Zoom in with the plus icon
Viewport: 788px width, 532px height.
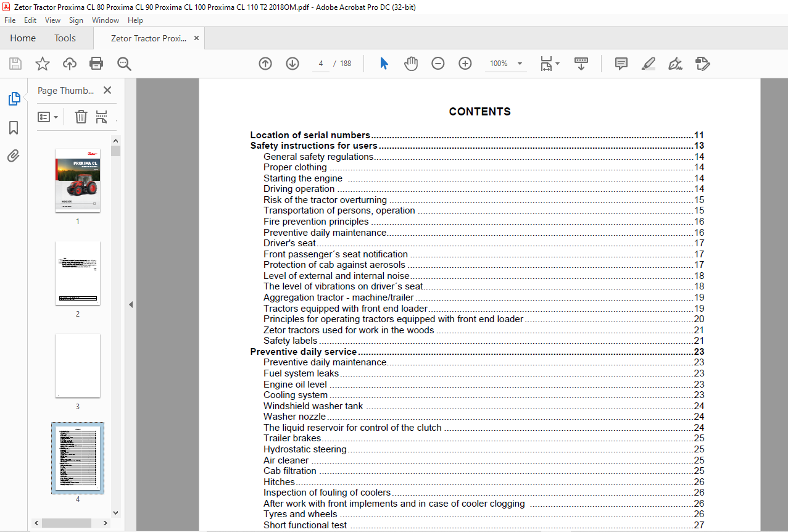(x=465, y=64)
